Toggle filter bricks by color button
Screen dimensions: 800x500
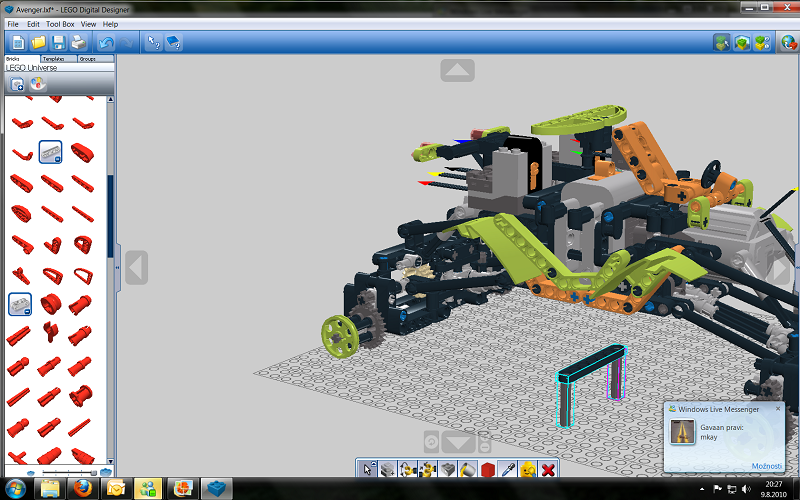pyautogui.click(x=38, y=84)
